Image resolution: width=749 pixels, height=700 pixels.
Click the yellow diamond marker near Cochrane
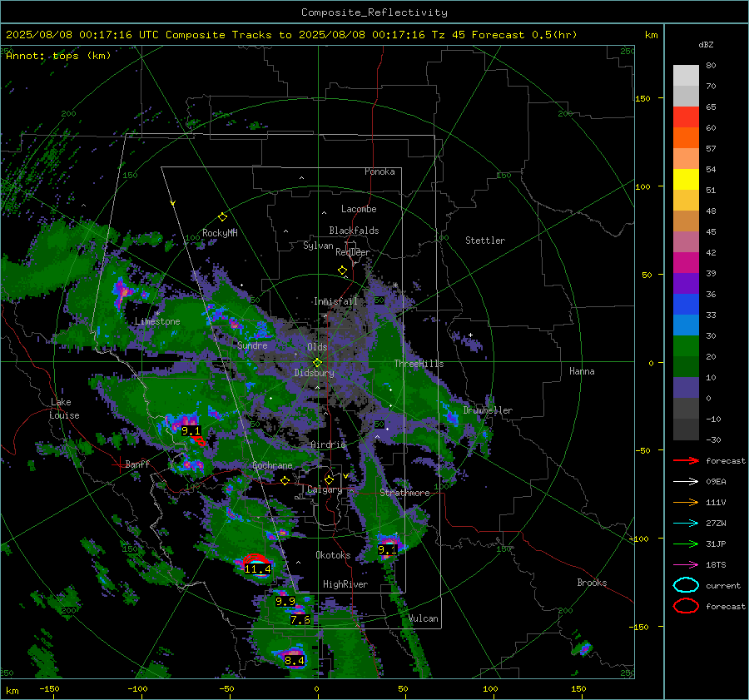pyautogui.click(x=285, y=481)
